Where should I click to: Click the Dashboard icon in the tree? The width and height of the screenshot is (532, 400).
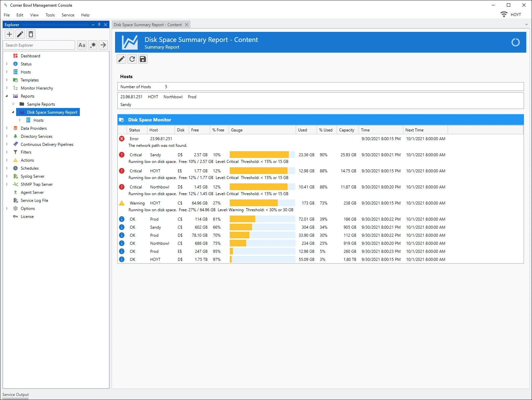click(x=15, y=56)
